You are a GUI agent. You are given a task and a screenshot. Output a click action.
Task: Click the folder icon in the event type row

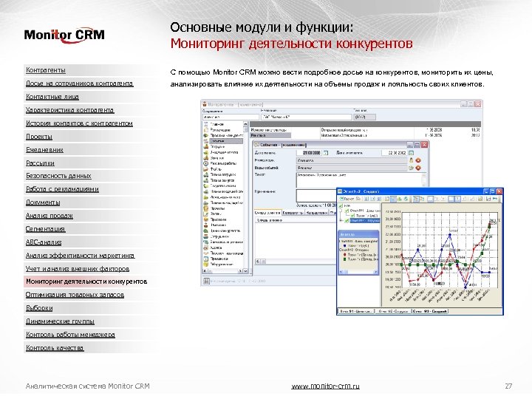click(x=412, y=168)
